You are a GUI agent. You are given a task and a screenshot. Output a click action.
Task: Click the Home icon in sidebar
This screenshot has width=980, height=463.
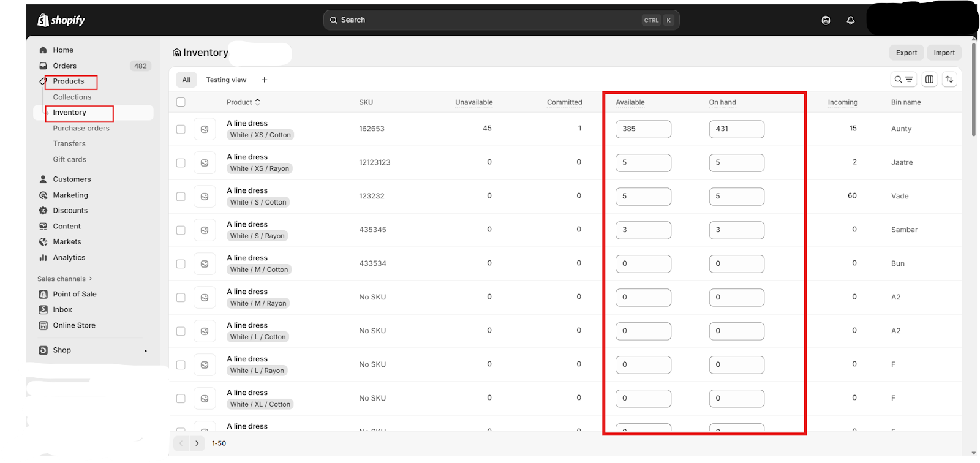click(x=43, y=50)
